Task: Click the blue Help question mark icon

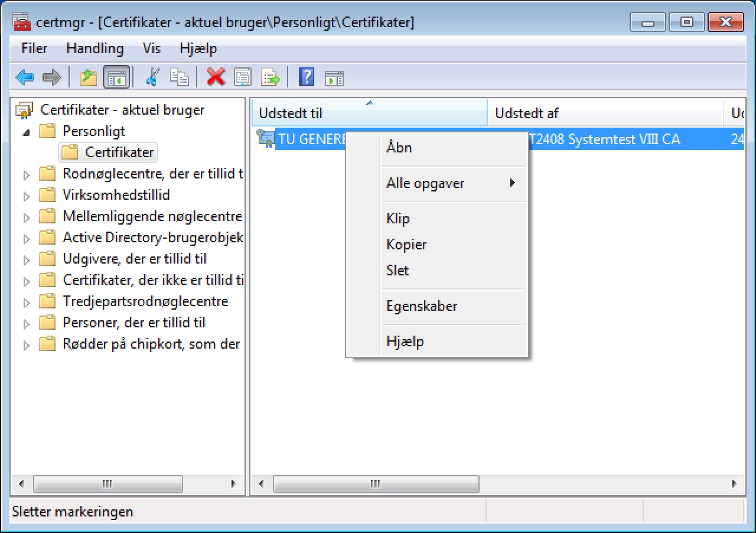Action: point(306,77)
